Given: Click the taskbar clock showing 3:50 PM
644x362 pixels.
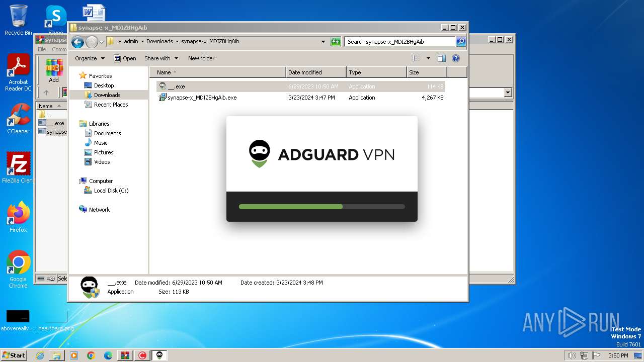Looking at the screenshot, I should (x=618, y=355).
